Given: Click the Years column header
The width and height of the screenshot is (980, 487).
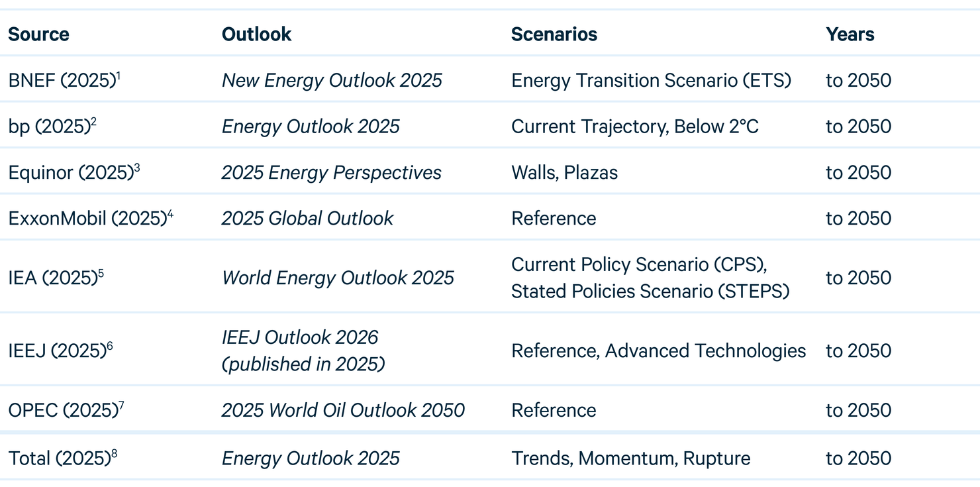Looking at the screenshot, I should click(850, 34).
